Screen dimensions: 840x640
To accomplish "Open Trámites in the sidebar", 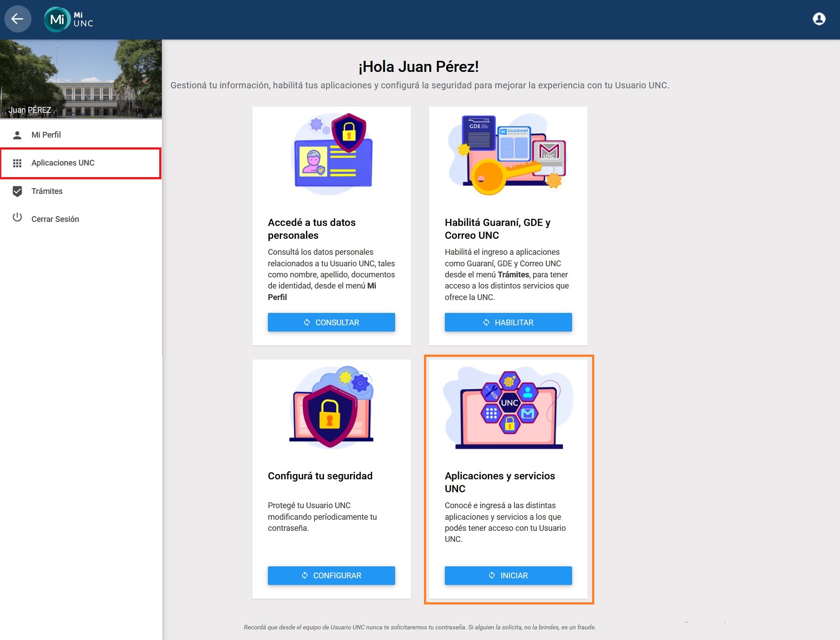I will 81,191.
